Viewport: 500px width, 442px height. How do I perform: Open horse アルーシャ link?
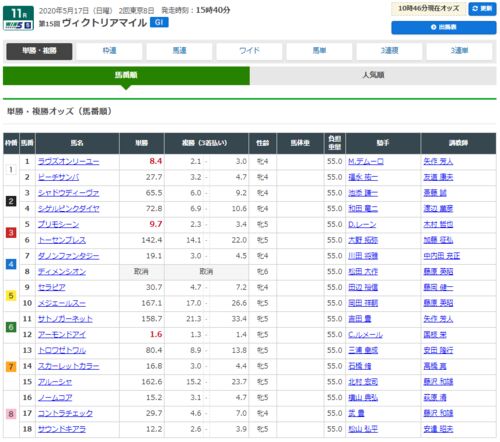coord(55,382)
